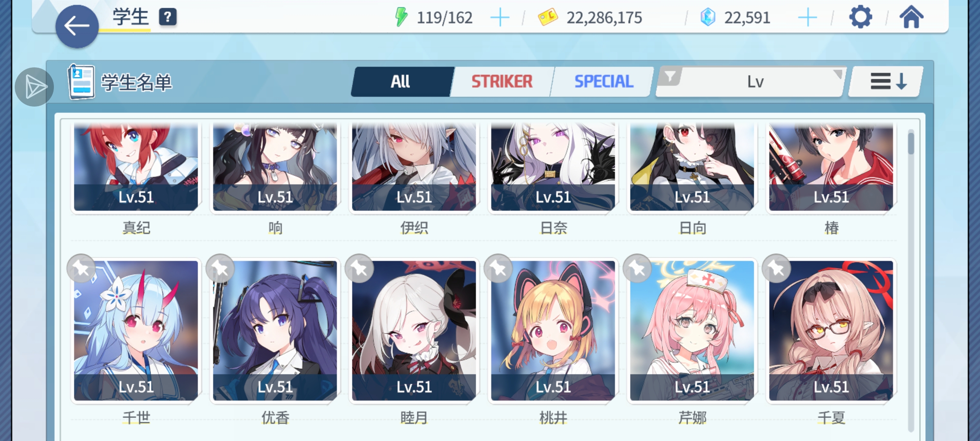Toggle the favorite pin on 优香
The image size is (980, 441).
(220, 268)
